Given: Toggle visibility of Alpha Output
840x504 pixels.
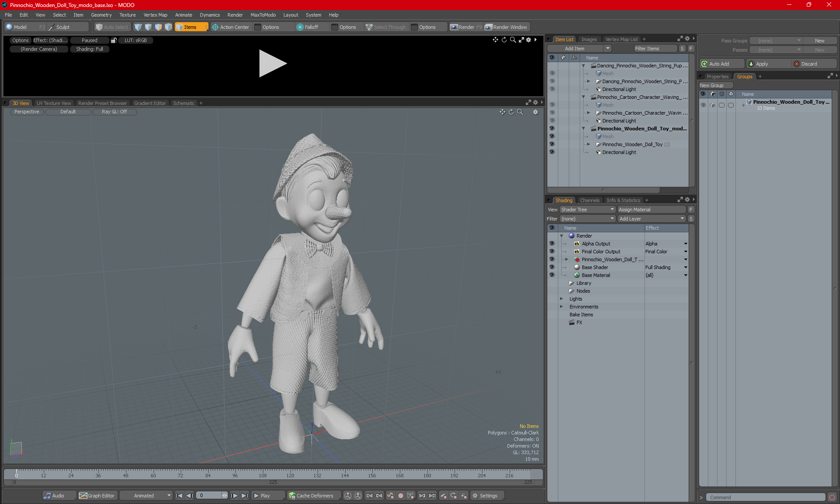Looking at the screenshot, I should click(552, 244).
